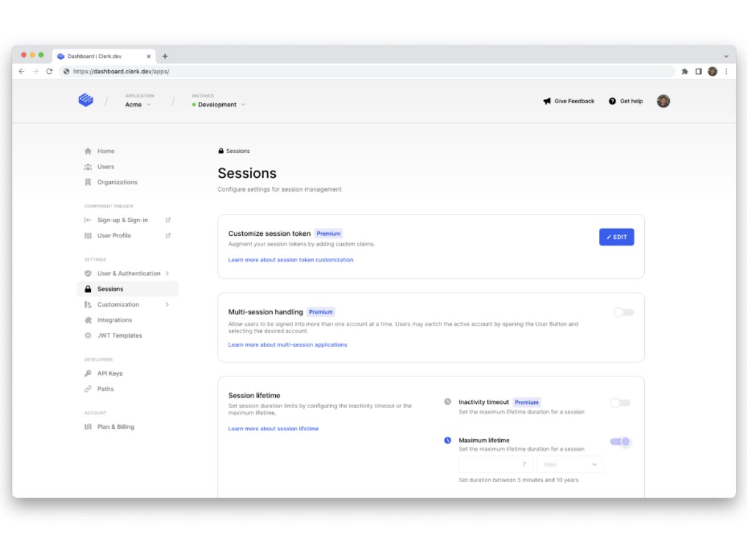
Task: Open external link icon next to User Profile
Action: (168, 236)
